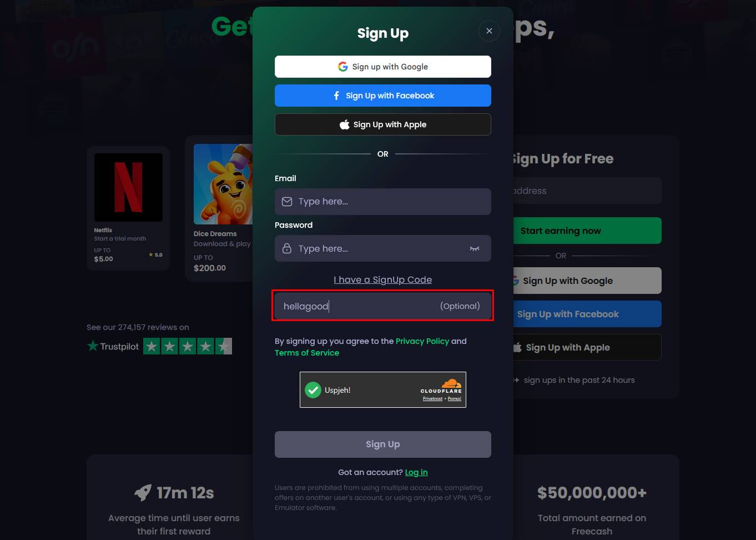Click the Cloudflare Privatnost link

tap(433, 398)
